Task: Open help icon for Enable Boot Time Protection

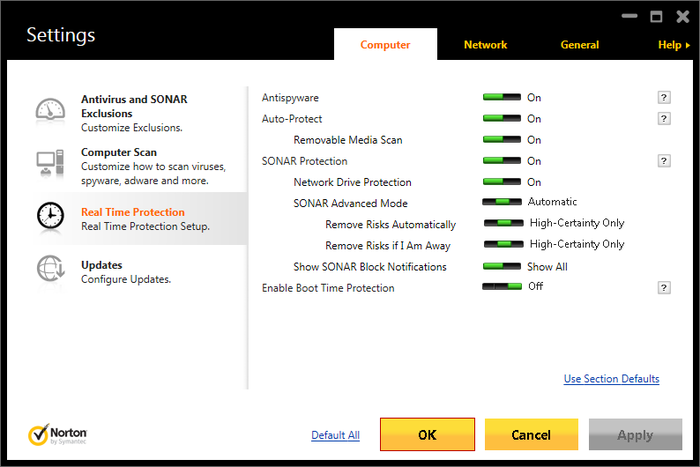Action: (663, 288)
